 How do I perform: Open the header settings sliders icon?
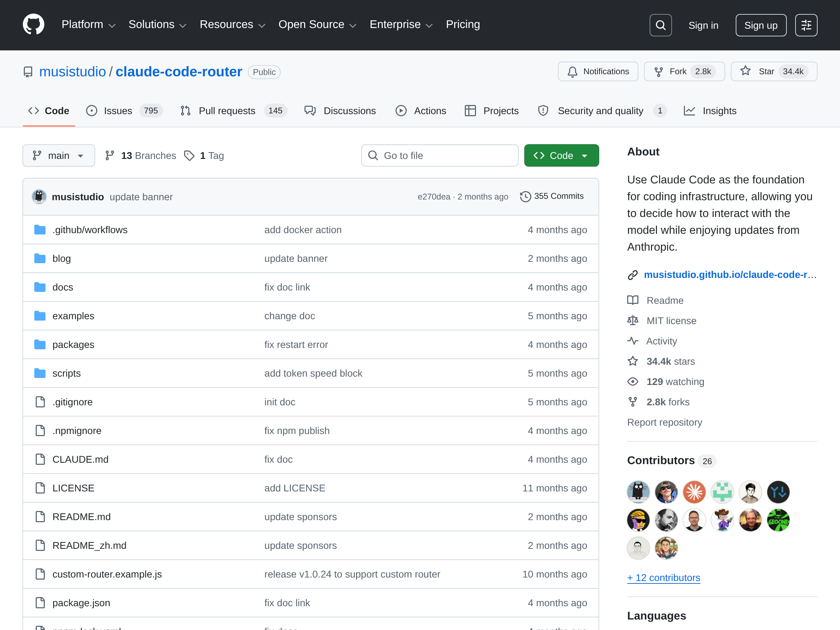(806, 25)
